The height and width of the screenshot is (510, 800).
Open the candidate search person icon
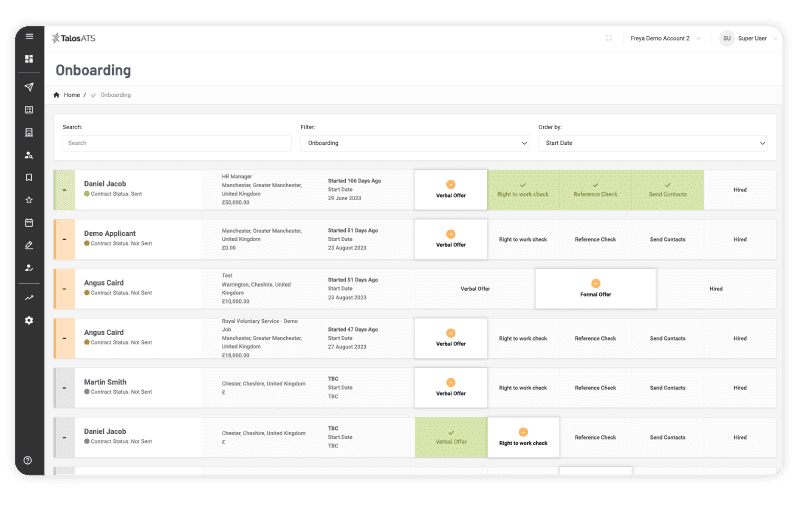pos(29,155)
